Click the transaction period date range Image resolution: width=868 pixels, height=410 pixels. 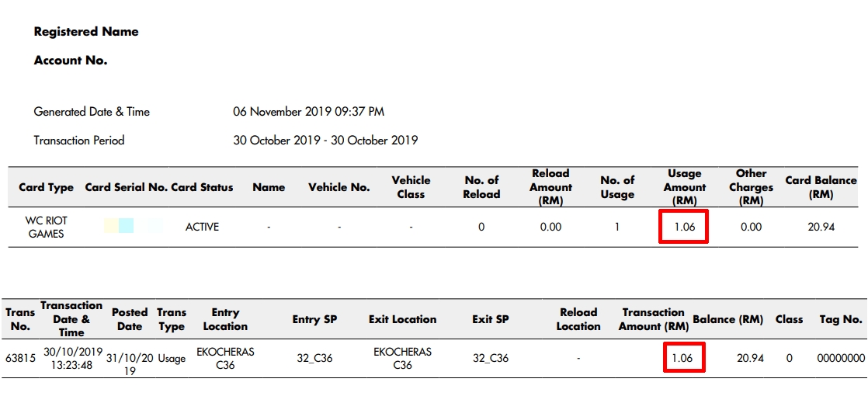[325, 141]
